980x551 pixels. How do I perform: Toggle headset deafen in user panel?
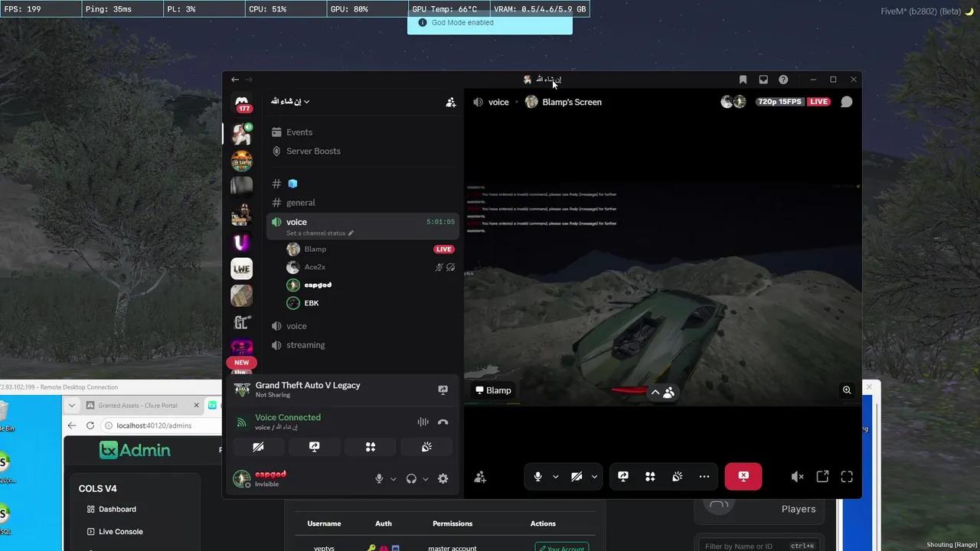click(411, 478)
